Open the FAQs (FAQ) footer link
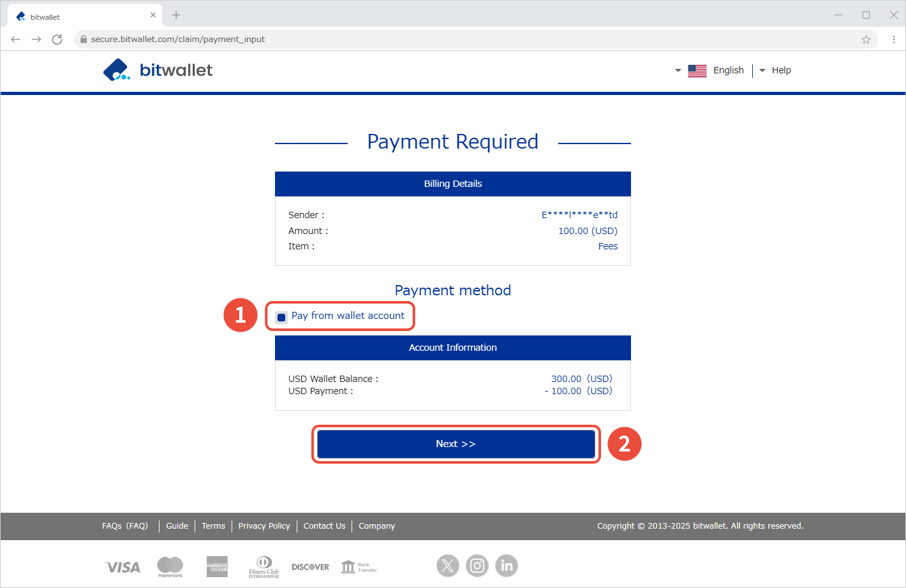 click(x=125, y=526)
